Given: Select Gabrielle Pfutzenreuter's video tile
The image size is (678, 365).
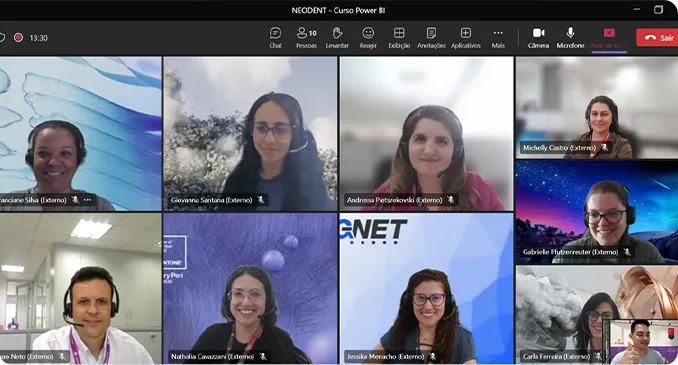Looking at the screenshot, I should (597, 212).
